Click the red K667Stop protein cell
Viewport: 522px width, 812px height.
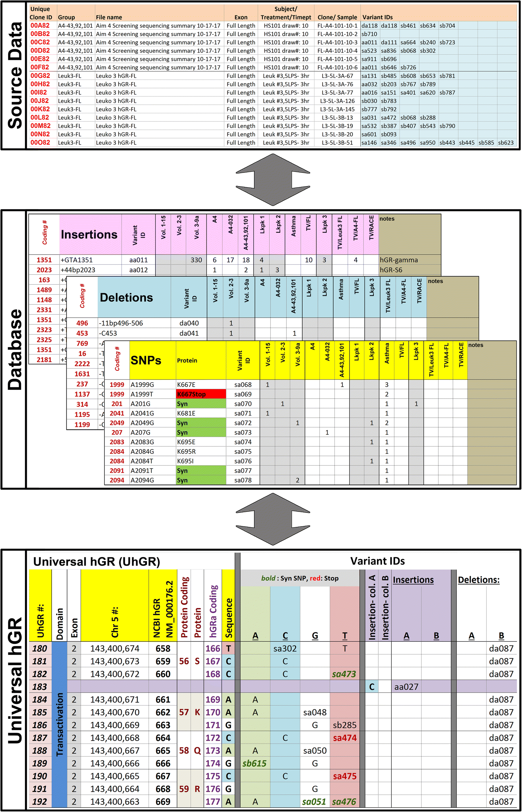[201, 394]
